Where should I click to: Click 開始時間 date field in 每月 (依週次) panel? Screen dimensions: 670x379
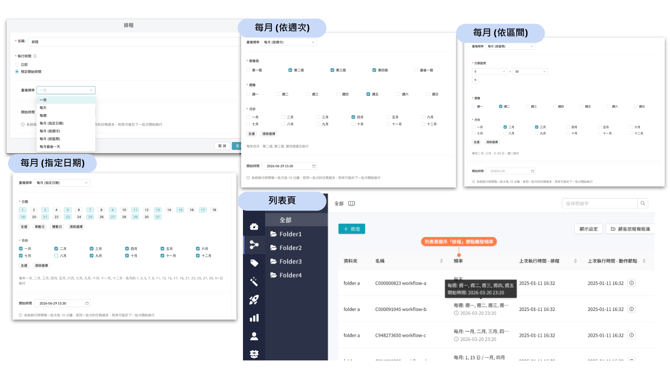click(289, 166)
